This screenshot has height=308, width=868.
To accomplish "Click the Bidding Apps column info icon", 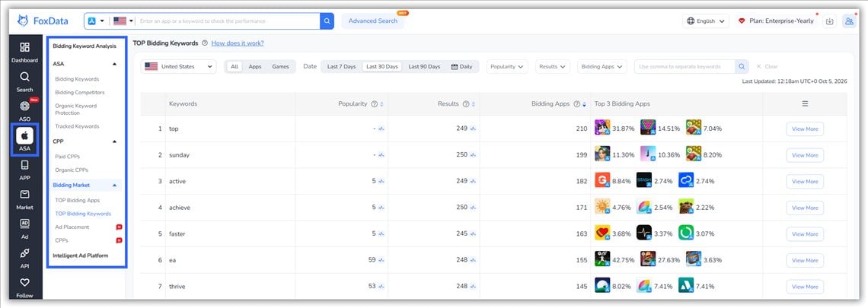I will click(577, 104).
